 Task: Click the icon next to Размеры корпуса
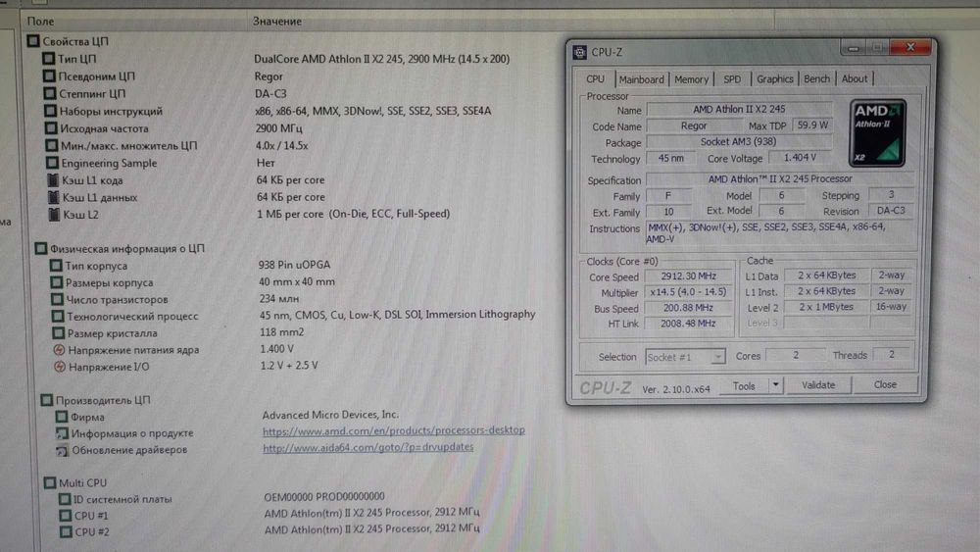[x=56, y=282]
